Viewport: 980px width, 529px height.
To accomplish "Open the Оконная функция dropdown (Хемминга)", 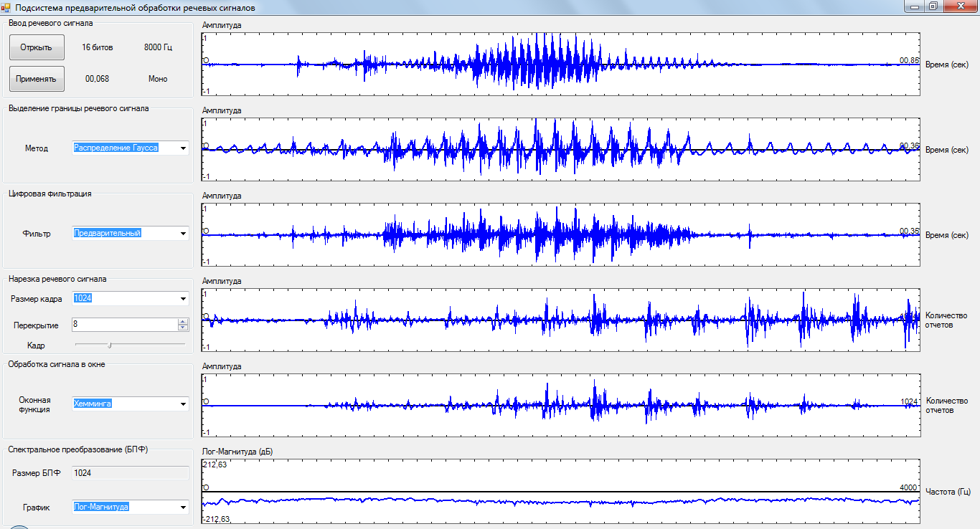I will (x=131, y=404).
